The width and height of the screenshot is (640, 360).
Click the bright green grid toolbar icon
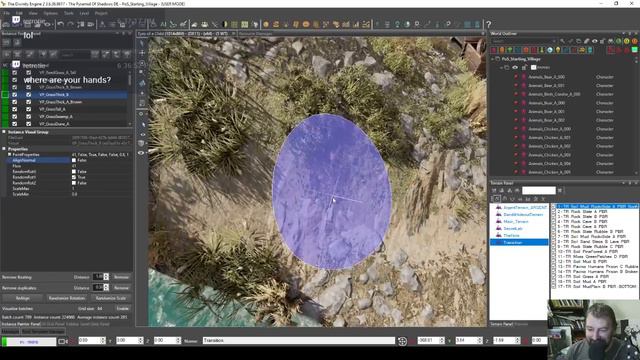point(244,24)
